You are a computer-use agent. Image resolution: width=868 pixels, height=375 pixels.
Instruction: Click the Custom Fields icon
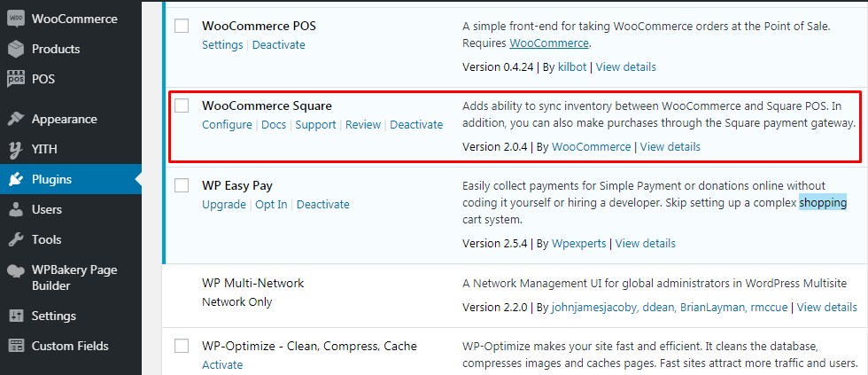(16, 346)
